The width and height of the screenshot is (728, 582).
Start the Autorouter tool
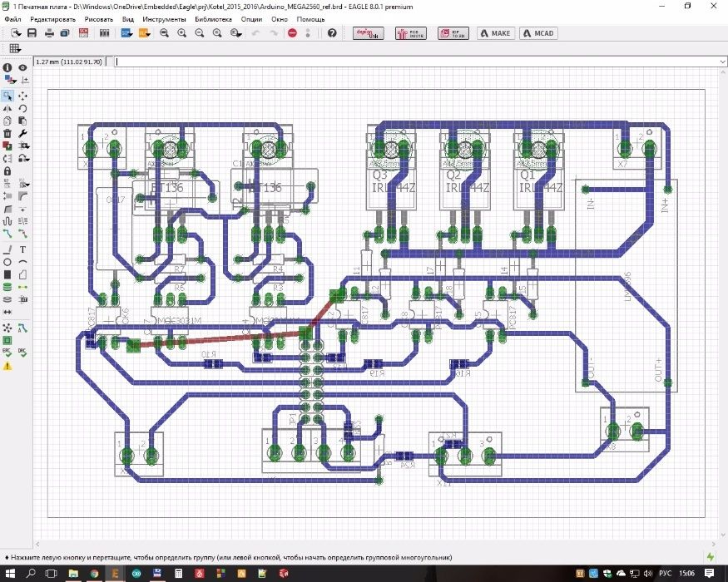click(22, 328)
